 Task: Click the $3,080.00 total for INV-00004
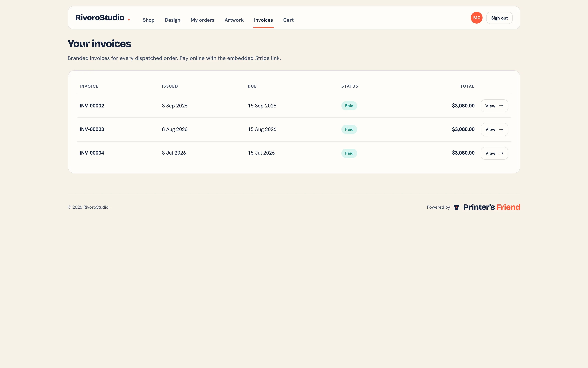point(463,153)
